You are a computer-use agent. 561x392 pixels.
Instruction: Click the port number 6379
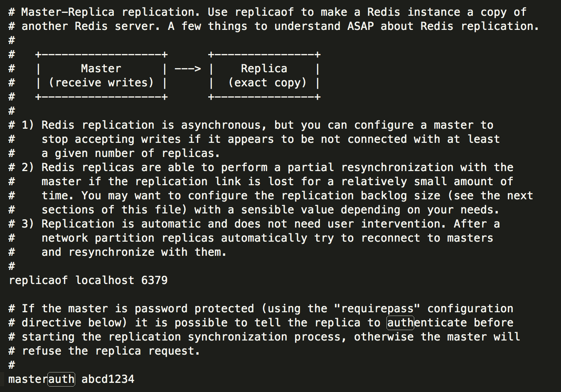pyautogui.click(x=154, y=280)
